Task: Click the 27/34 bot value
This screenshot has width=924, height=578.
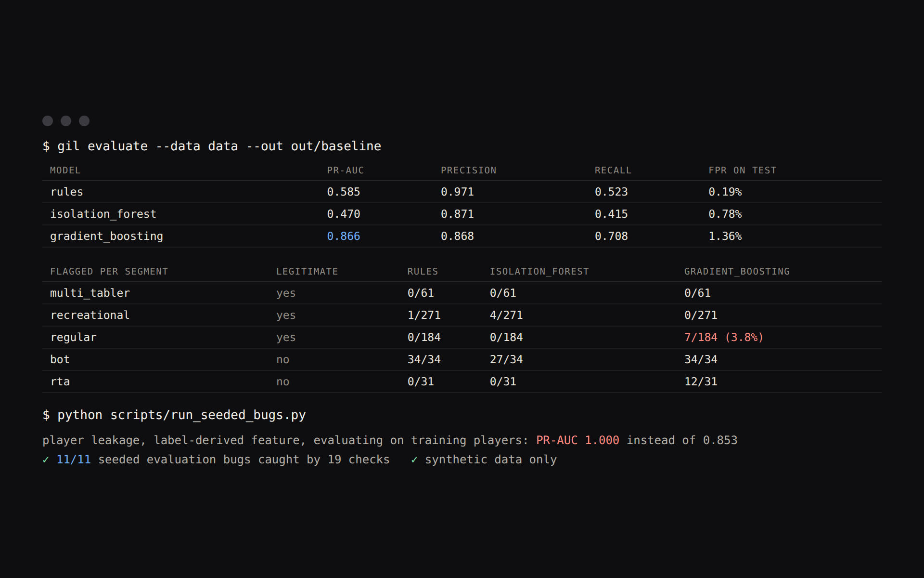Action: point(506,359)
